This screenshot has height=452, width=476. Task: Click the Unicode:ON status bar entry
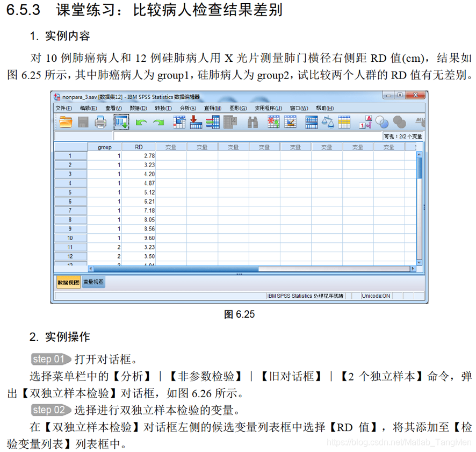tap(376, 296)
